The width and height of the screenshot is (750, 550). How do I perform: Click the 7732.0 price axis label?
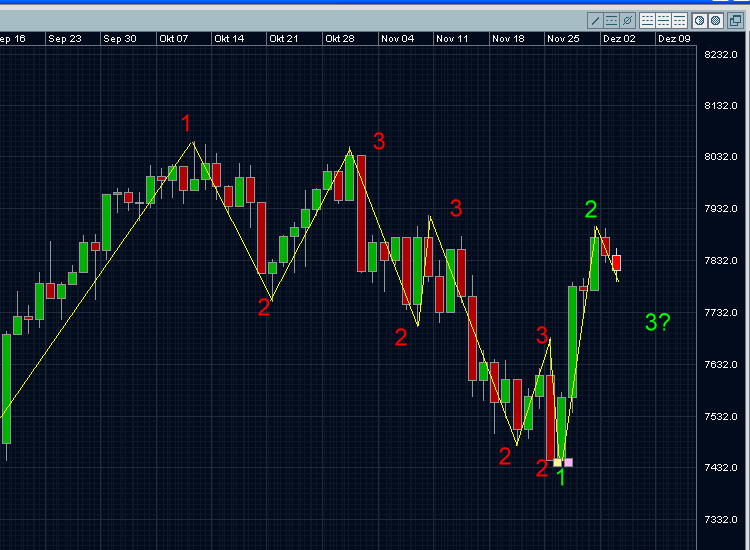pyautogui.click(x=721, y=313)
